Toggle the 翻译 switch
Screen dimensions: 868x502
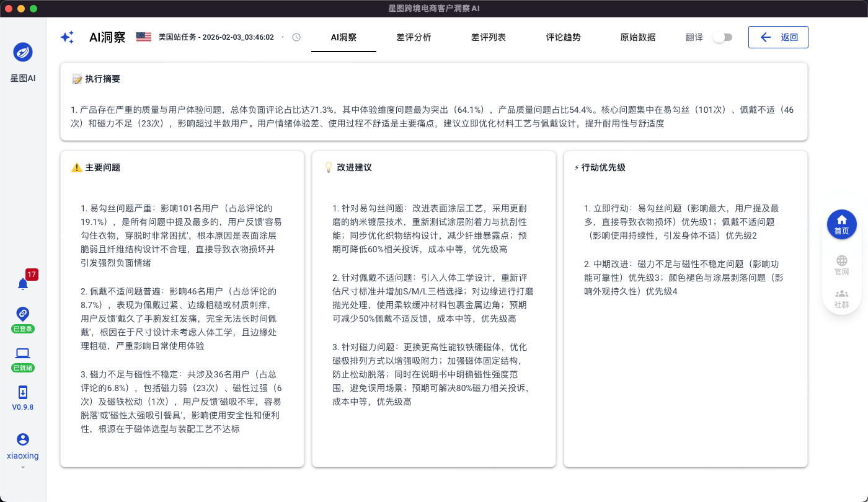point(722,37)
